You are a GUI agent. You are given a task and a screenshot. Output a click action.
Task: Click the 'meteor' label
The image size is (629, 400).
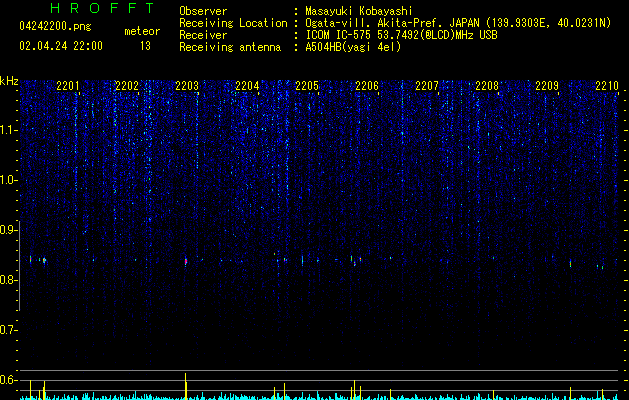(x=142, y=31)
